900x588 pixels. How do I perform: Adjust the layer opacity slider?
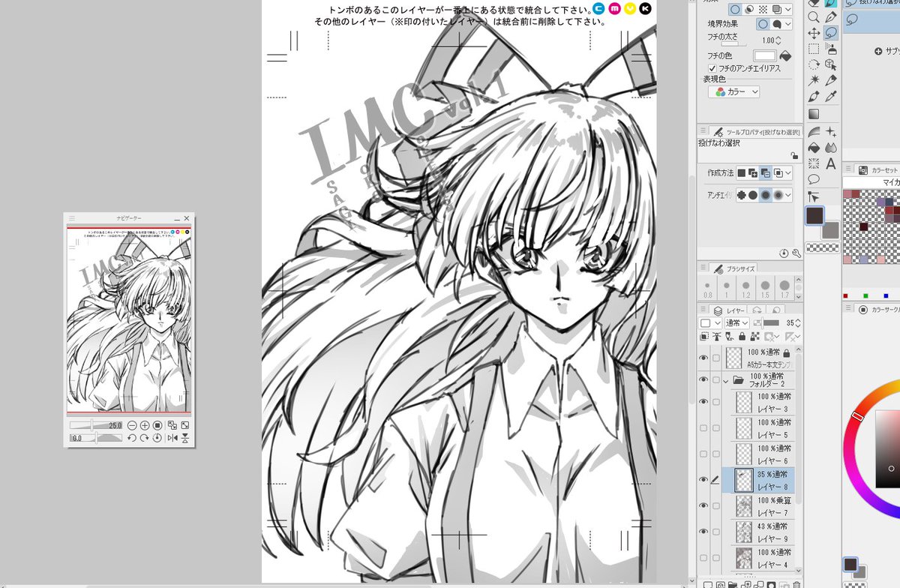[766, 323]
